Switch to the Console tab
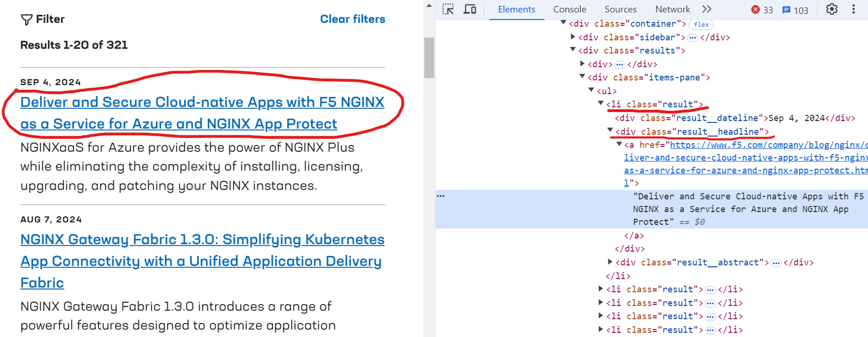 pyautogui.click(x=569, y=10)
